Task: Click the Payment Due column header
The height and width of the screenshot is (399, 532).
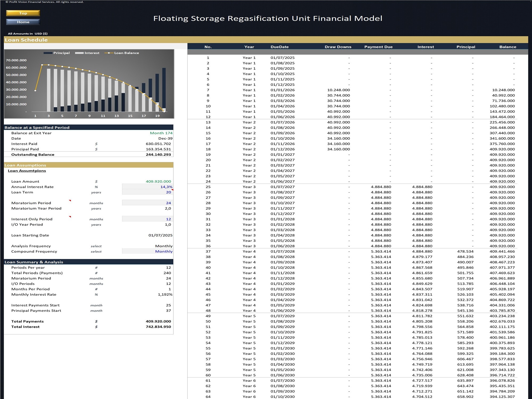Action: [378, 47]
